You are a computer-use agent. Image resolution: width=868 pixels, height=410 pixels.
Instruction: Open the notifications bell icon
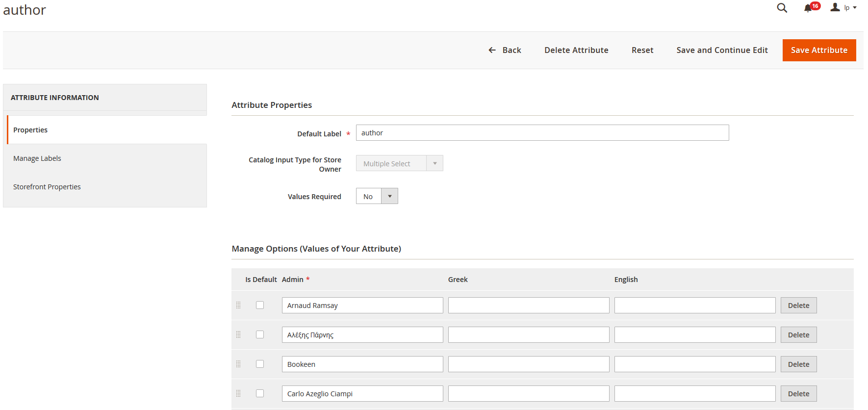(x=808, y=8)
